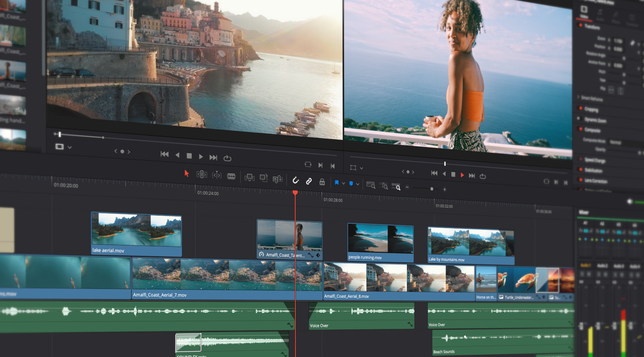Play reverse in the timeline viewer
The image size is (644, 357).
click(x=444, y=174)
